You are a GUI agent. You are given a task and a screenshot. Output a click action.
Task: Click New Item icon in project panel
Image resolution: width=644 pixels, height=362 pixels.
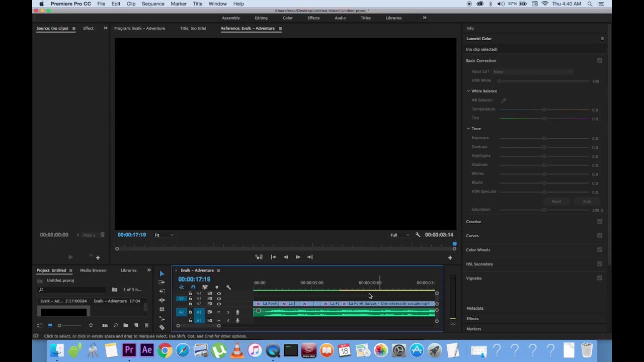coord(136,325)
